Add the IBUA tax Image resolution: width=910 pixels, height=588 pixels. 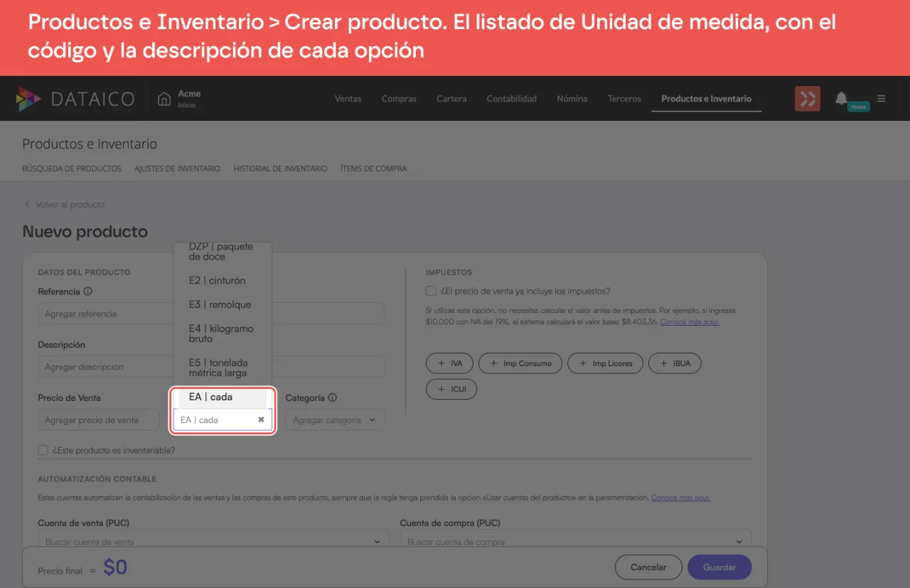(x=675, y=363)
